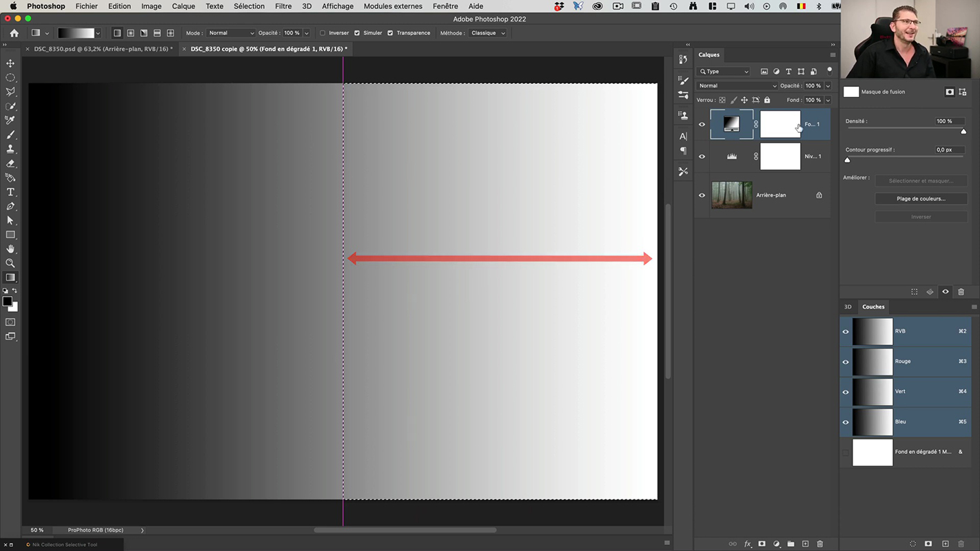980x551 pixels.
Task: Open the Filtre menu
Action: [283, 6]
